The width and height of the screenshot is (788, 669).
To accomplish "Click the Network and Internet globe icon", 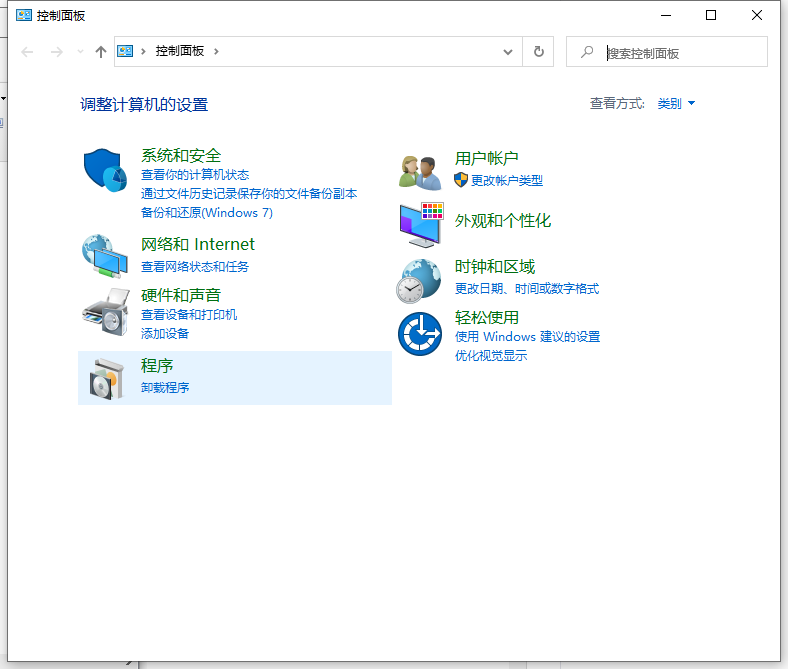I will tap(105, 256).
